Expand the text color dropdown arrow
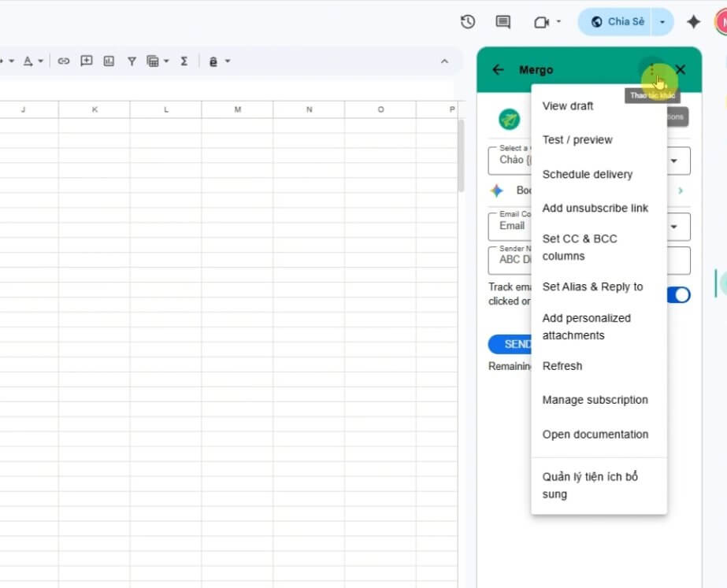This screenshot has width=727, height=588. point(41,61)
